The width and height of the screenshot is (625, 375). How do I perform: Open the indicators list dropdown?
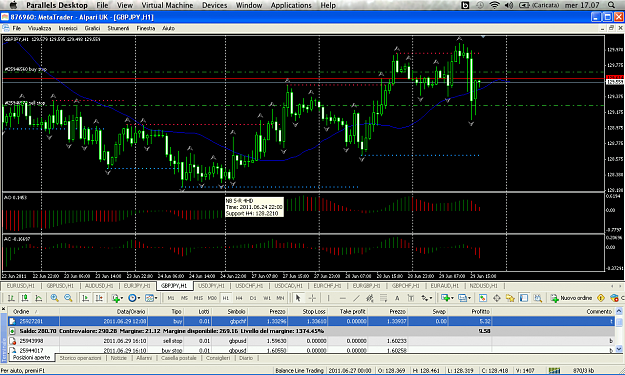117,298
